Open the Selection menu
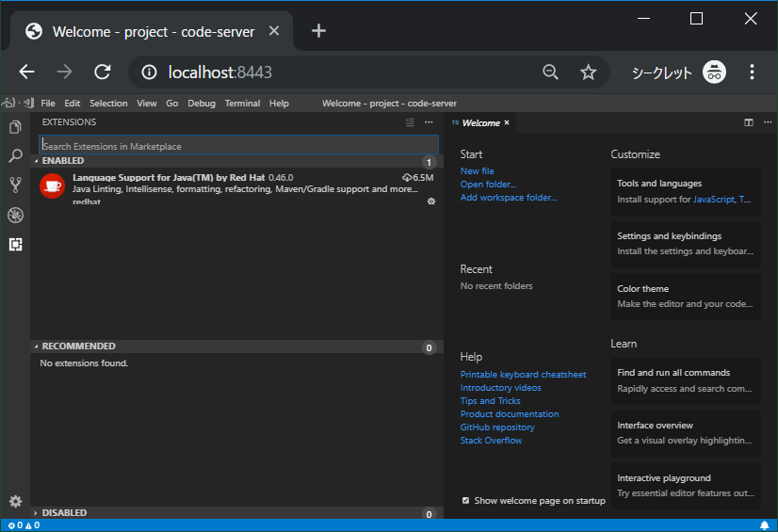The image size is (778, 532). (x=108, y=104)
